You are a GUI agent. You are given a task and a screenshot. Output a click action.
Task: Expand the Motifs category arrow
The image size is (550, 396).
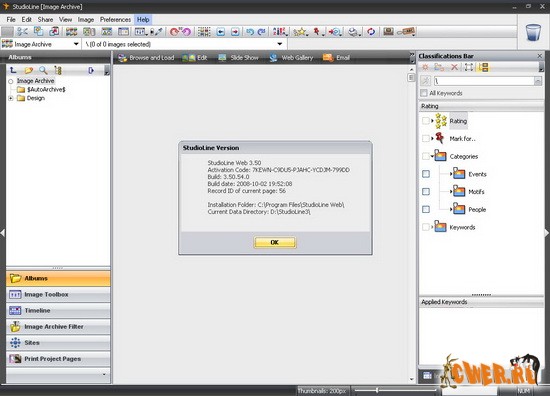coord(451,192)
